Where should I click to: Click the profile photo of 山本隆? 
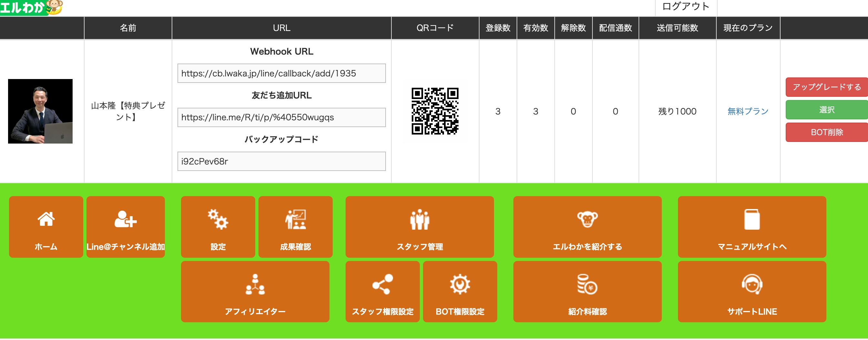[x=40, y=111]
